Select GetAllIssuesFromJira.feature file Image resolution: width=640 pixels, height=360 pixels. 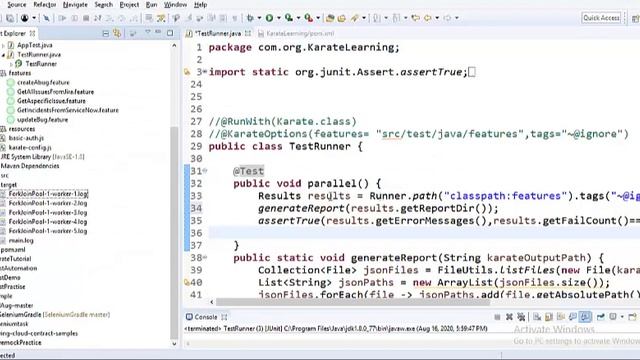56,92
